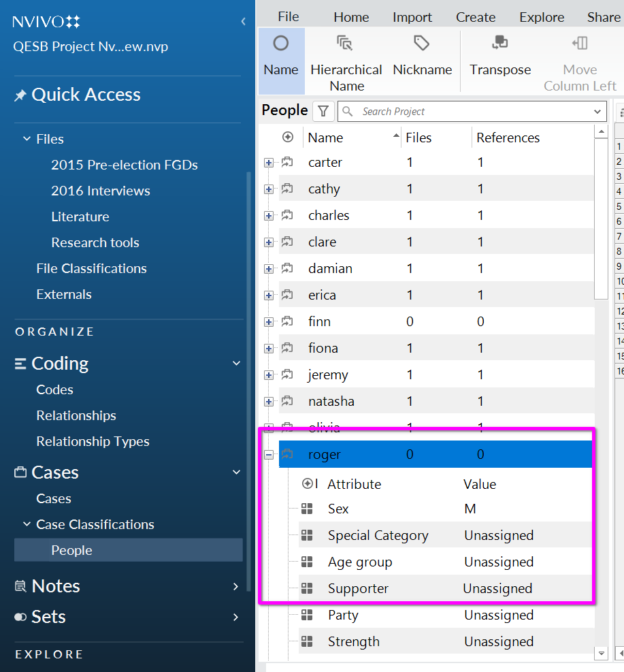Open the Search Project dropdown arrow
The height and width of the screenshot is (672, 624).
click(x=597, y=112)
